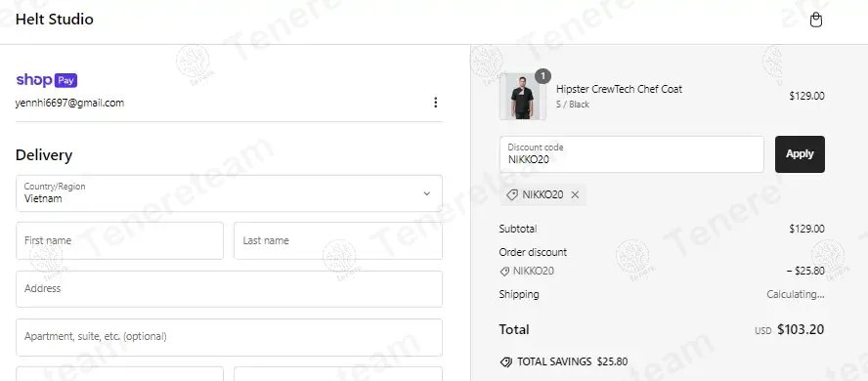Viewport: 868px width, 381px height.
Task: Focus the Apartment, suite field
Action: point(229,337)
